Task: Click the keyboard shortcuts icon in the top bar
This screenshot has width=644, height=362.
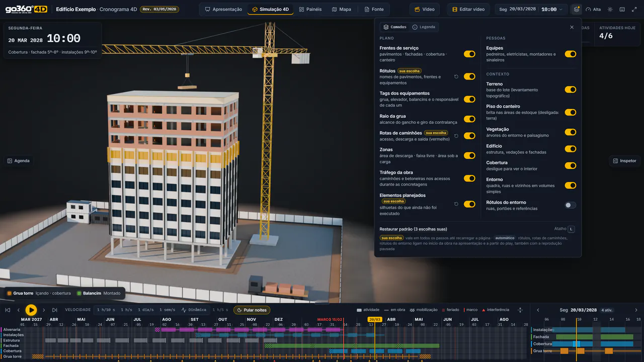Action: 622,9
